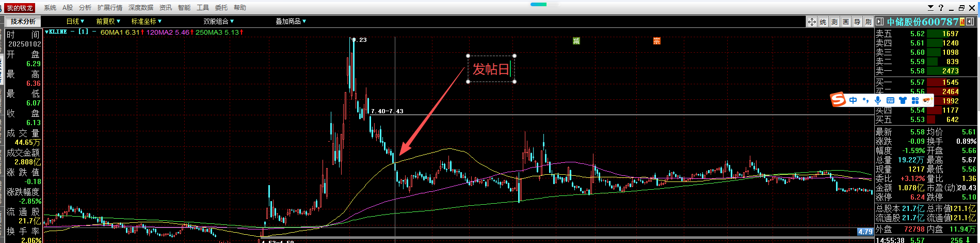Click the 画 drawing tools toolbar button

pos(846,22)
